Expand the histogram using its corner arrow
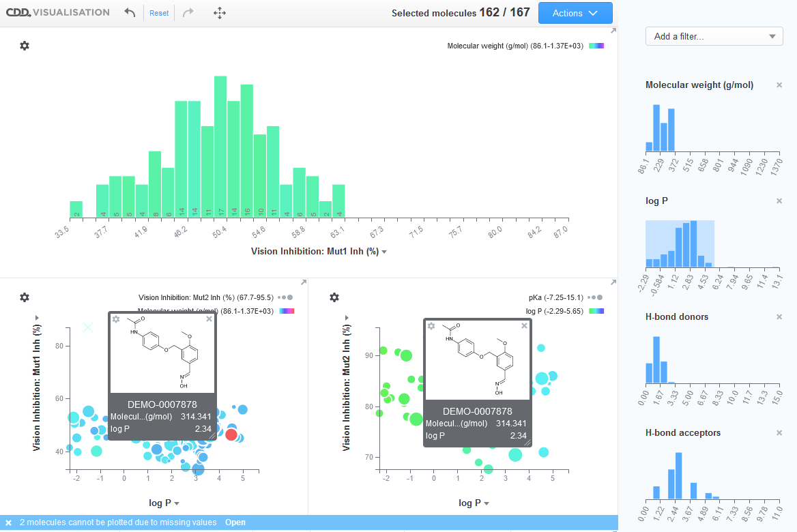 pos(612,31)
